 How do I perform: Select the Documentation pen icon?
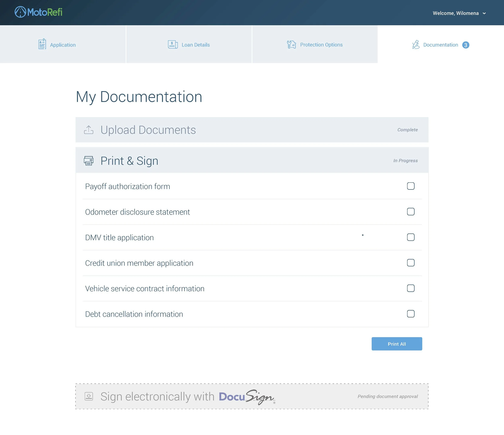[416, 45]
